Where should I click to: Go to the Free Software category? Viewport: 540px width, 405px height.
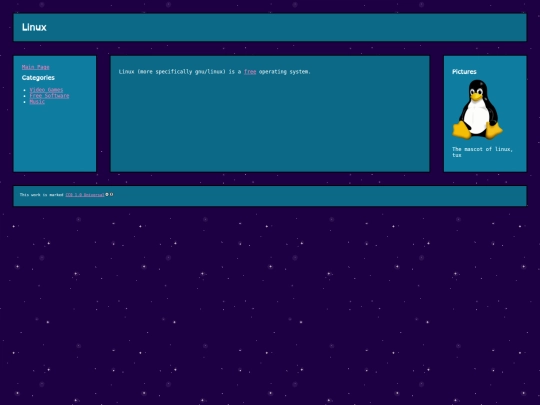[49, 95]
